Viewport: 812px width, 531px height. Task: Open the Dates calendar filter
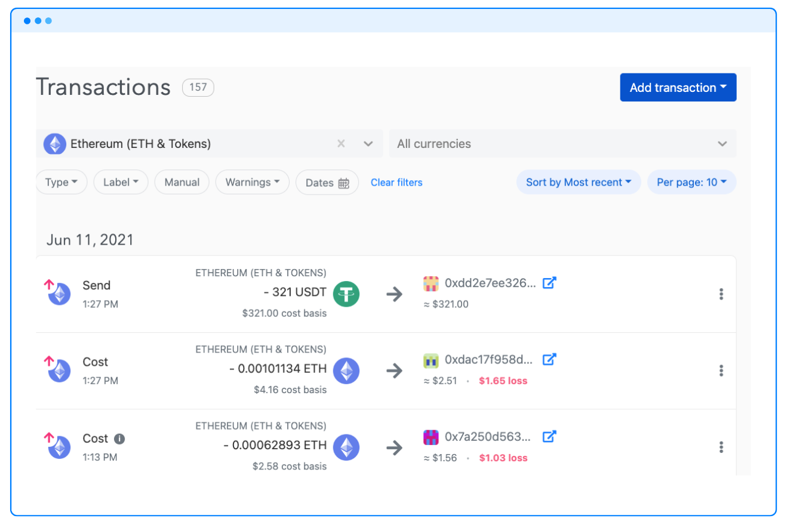(x=327, y=183)
